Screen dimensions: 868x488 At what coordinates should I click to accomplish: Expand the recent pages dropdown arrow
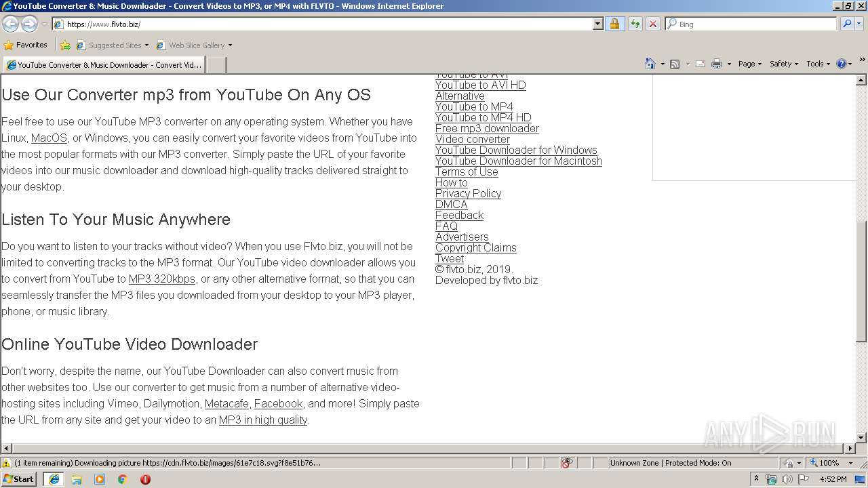pyautogui.click(x=44, y=24)
